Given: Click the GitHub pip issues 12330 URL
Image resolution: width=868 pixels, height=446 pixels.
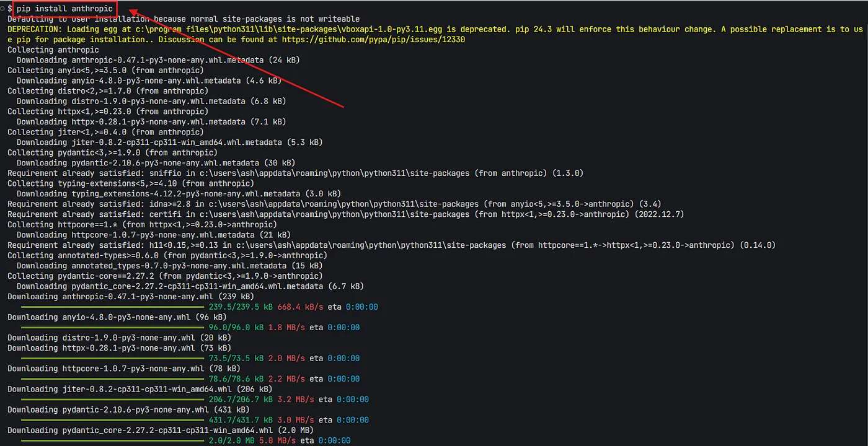Looking at the screenshot, I should (373, 40).
